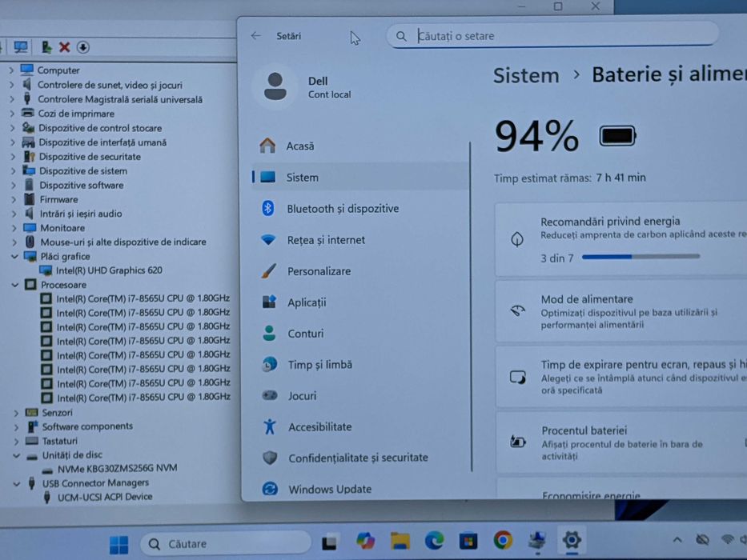Switch to Device Manager taskbar icon

tap(537, 541)
